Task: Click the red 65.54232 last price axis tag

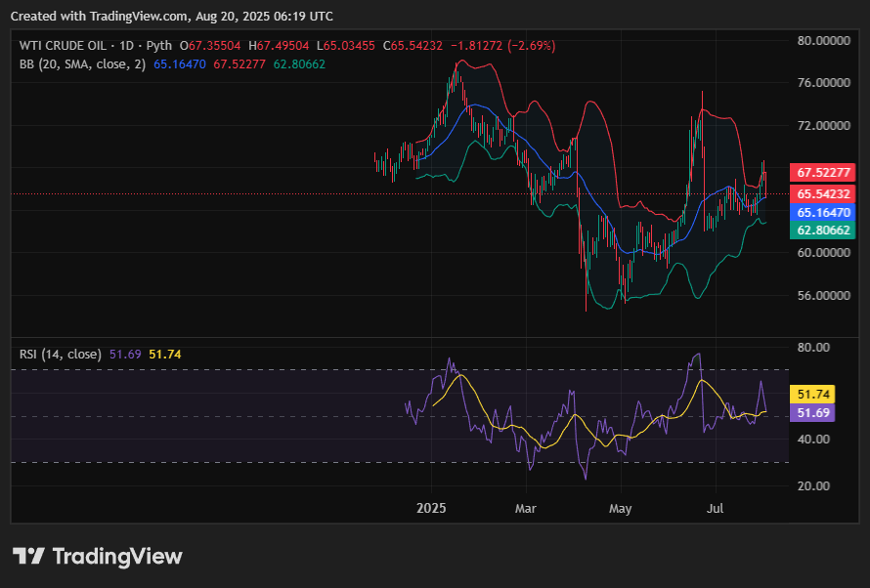Action: pyautogui.click(x=823, y=194)
